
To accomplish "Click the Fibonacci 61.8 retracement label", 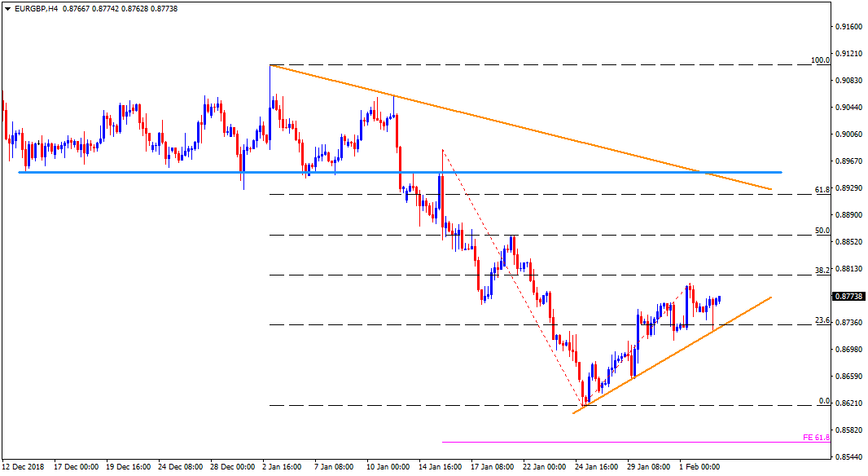I will coord(822,189).
